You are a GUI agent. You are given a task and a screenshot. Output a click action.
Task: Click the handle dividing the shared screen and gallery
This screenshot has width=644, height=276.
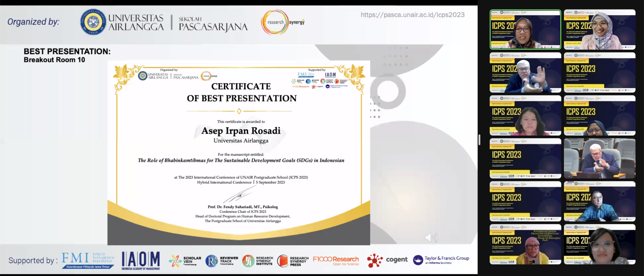(479, 140)
